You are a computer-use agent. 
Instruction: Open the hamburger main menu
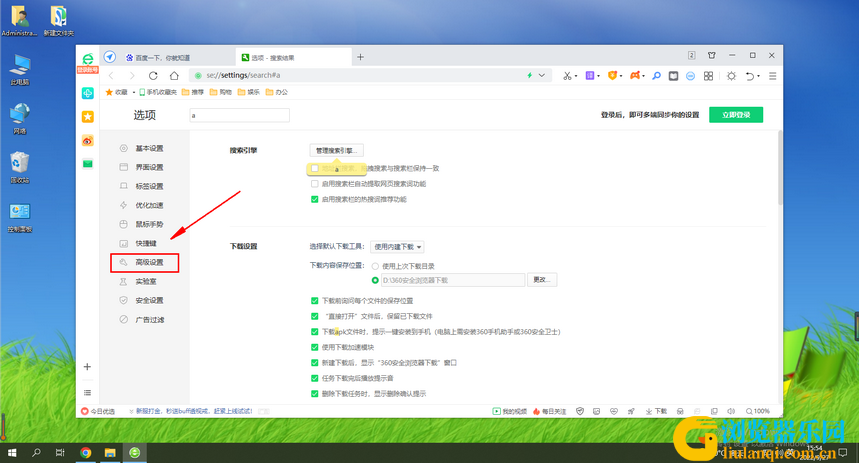pos(772,76)
